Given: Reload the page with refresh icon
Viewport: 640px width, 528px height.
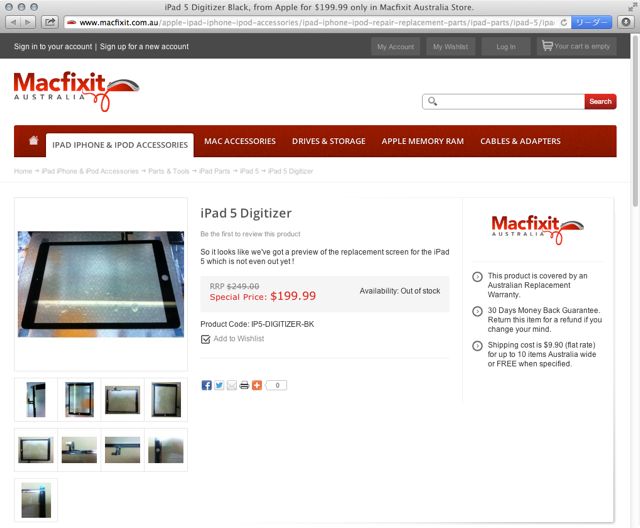Looking at the screenshot, I should [x=564, y=22].
